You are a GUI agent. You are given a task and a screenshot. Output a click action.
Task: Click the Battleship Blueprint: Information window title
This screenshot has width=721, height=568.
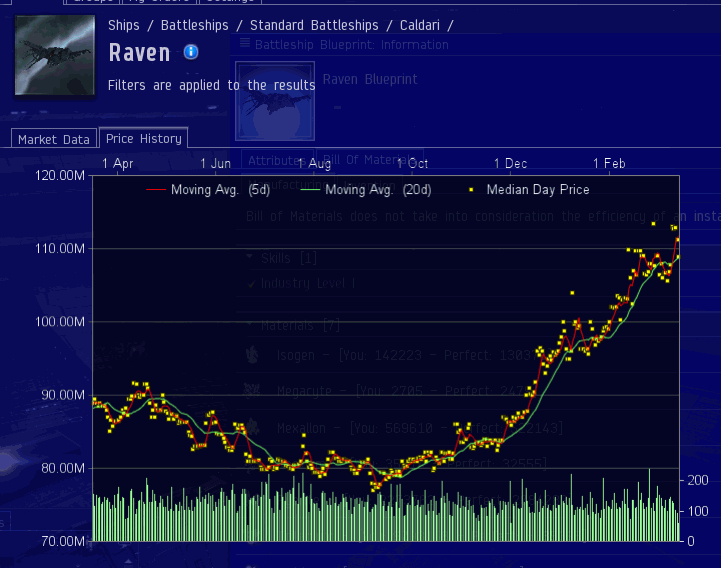(x=352, y=45)
